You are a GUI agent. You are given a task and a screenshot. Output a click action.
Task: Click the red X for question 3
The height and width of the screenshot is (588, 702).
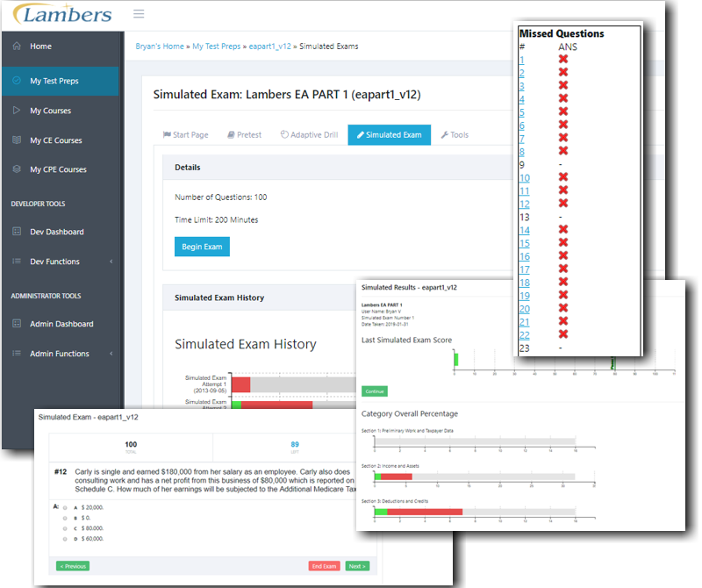point(563,85)
